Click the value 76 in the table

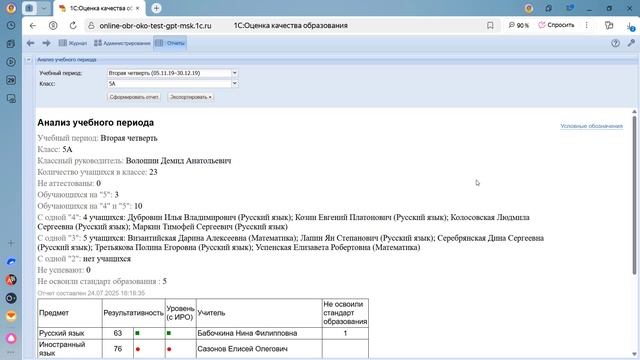point(118,349)
